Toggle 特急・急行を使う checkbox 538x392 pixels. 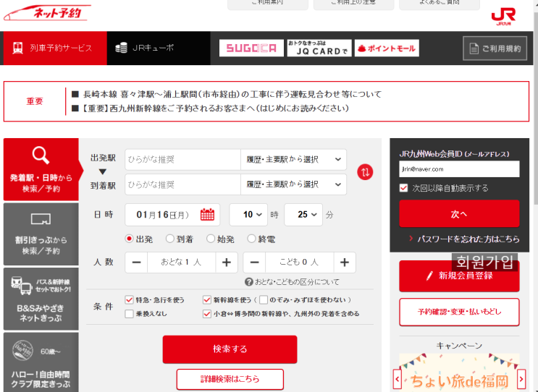130,300
